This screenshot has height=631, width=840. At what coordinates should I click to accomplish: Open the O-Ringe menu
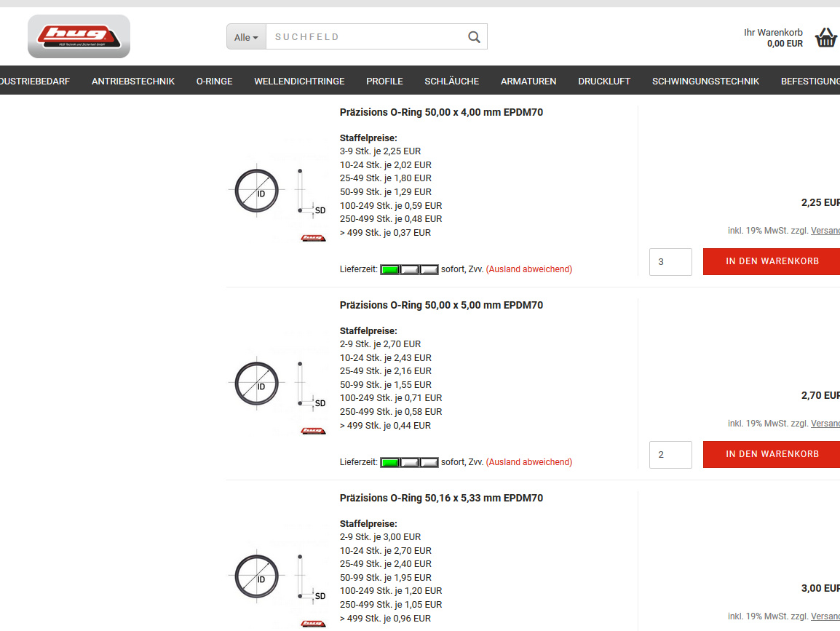pyautogui.click(x=214, y=82)
